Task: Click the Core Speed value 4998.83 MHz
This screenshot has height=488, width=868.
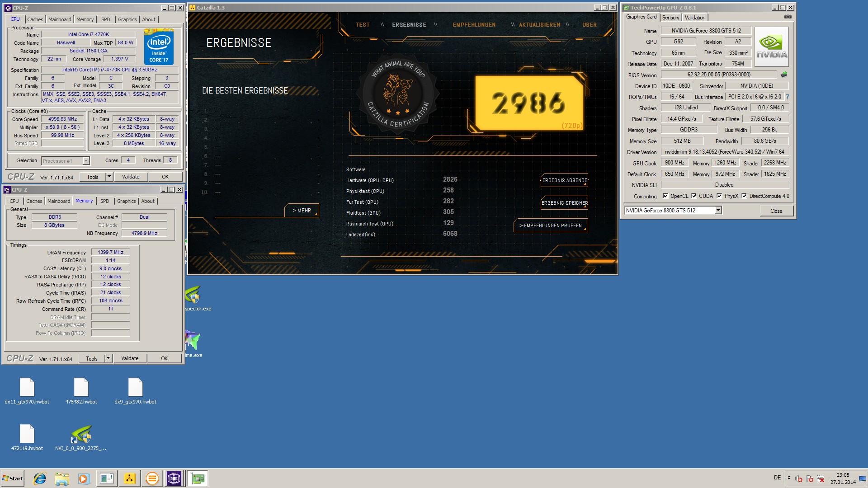Action: 62,119
